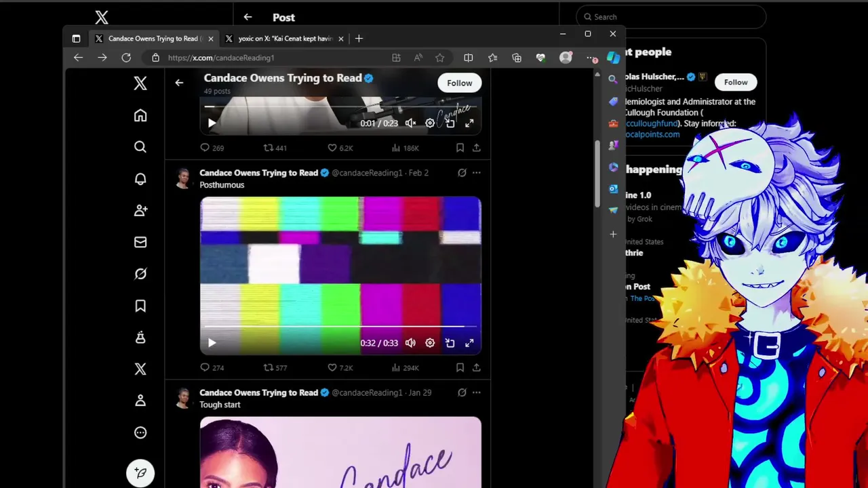Viewport: 868px width, 488px height.
Task: Open Notifications bell in X sidebar
Action: [x=140, y=179]
